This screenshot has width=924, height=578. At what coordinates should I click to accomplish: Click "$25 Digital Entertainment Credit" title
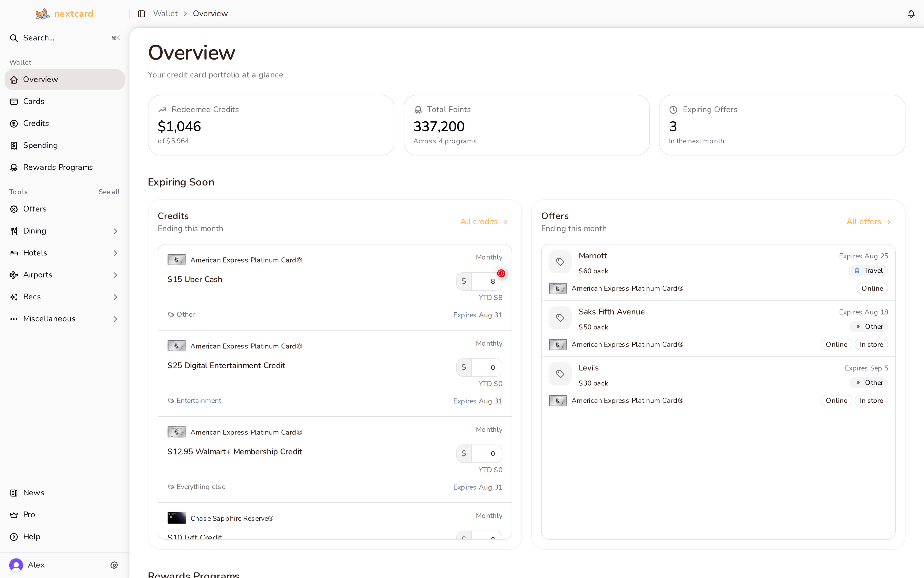click(x=226, y=365)
